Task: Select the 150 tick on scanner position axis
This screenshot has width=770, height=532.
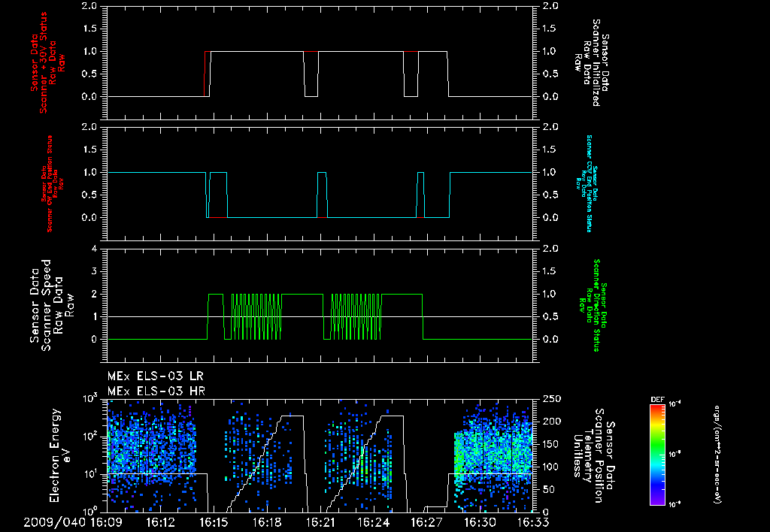Action: 552,444
